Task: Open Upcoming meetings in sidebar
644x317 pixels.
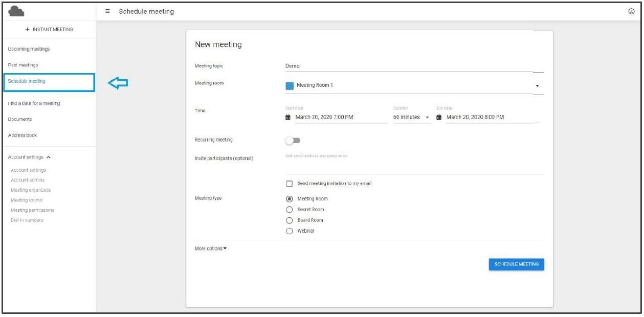Action: (29, 49)
